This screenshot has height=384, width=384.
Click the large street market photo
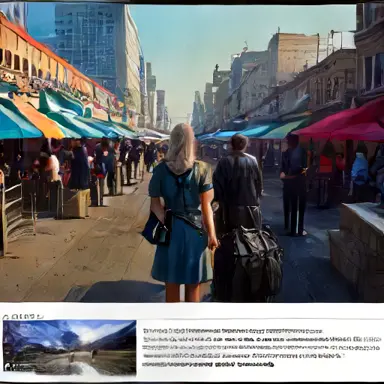192,153
